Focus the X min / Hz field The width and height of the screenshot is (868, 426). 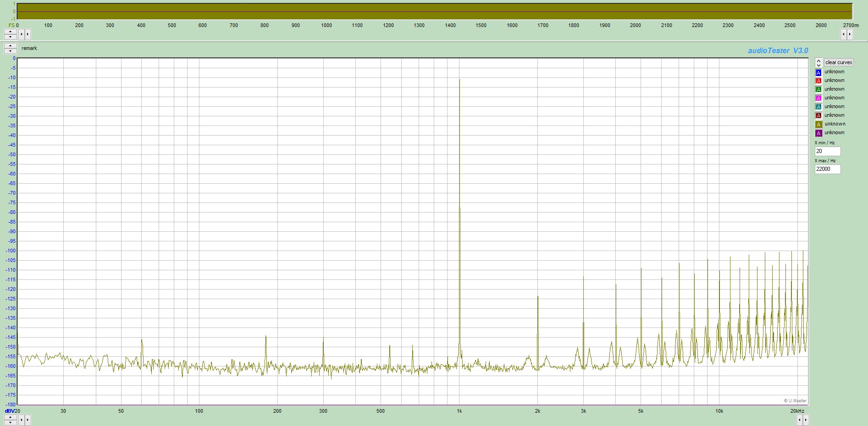tap(828, 151)
